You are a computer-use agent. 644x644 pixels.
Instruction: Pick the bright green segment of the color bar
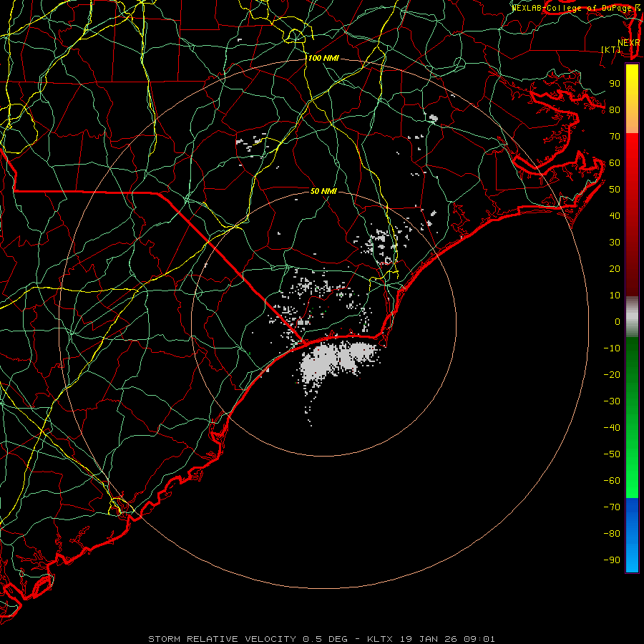pos(632,464)
